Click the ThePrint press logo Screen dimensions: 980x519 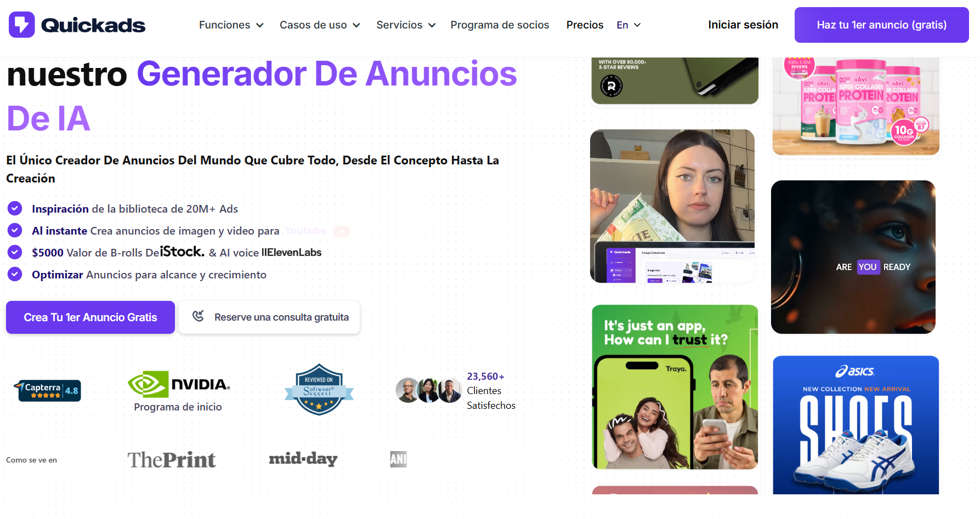171,459
